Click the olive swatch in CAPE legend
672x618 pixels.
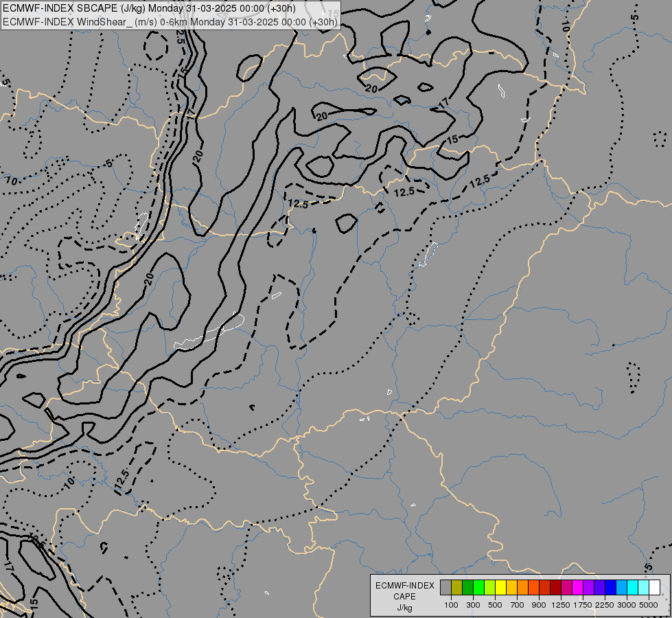(x=457, y=587)
